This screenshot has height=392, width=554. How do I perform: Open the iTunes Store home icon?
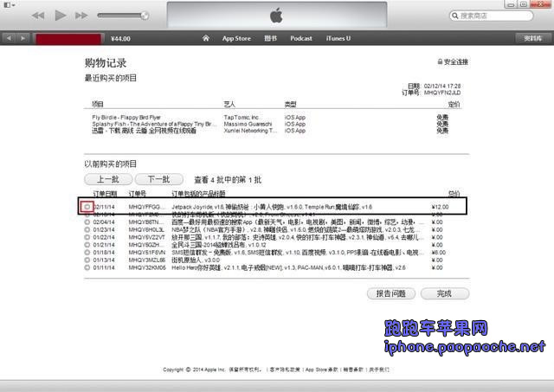click(x=206, y=38)
